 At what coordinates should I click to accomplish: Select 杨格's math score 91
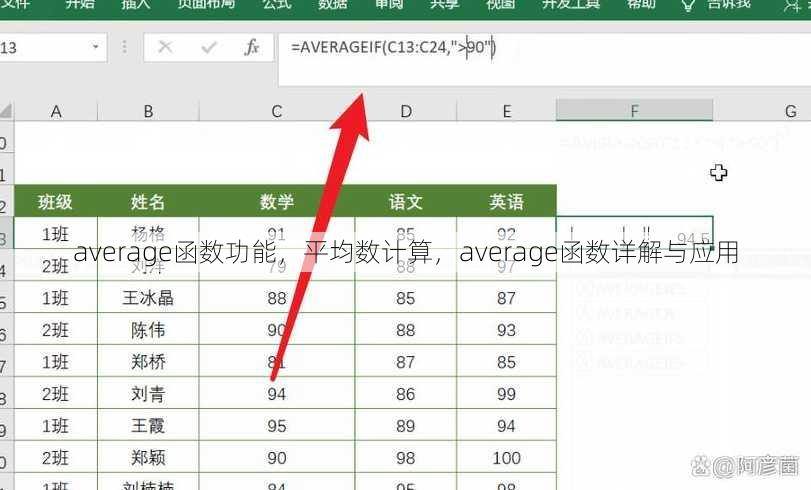(277, 233)
